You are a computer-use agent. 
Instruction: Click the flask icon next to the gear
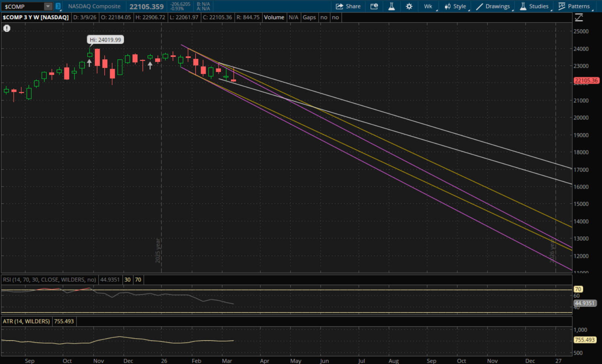pos(391,6)
